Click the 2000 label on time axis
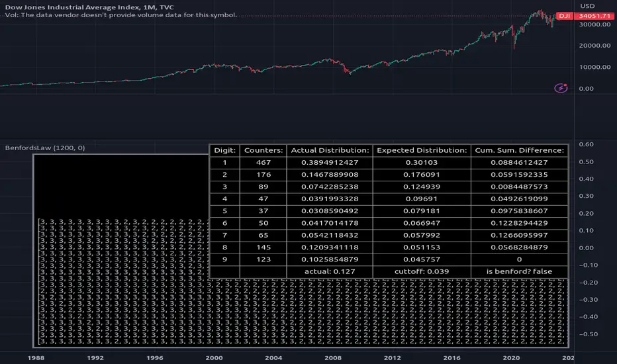Viewport: 617px width, 364px height. tap(214, 357)
